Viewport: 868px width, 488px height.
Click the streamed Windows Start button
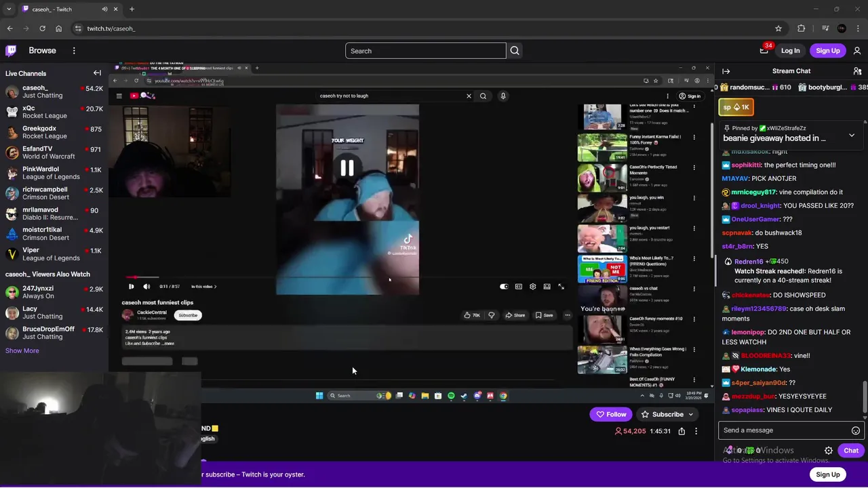pyautogui.click(x=319, y=396)
